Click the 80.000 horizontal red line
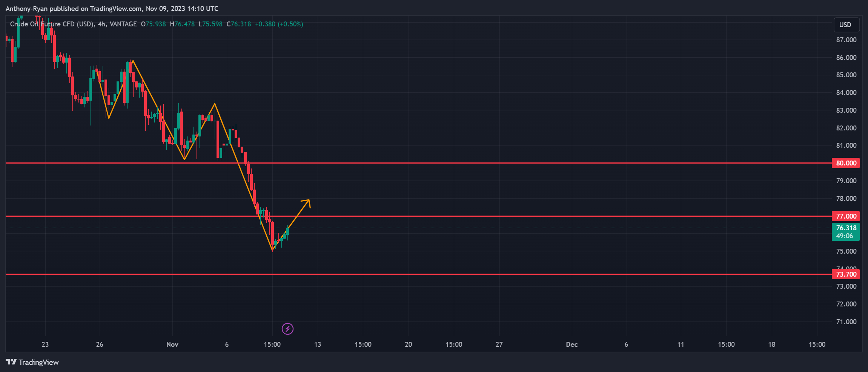The height and width of the screenshot is (372, 868). click(x=419, y=163)
